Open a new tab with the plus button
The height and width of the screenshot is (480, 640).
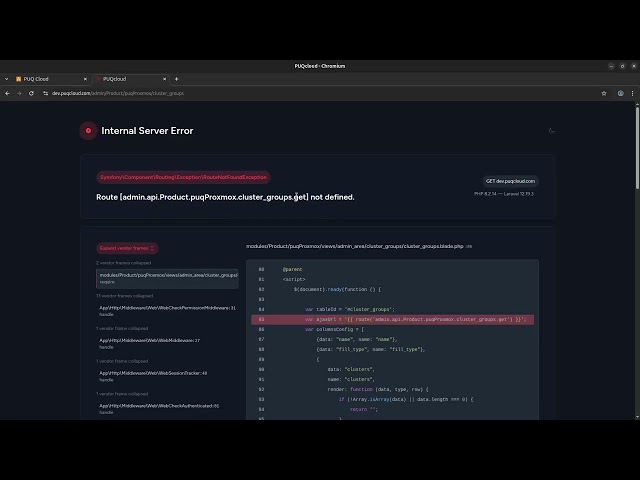[x=176, y=79]
